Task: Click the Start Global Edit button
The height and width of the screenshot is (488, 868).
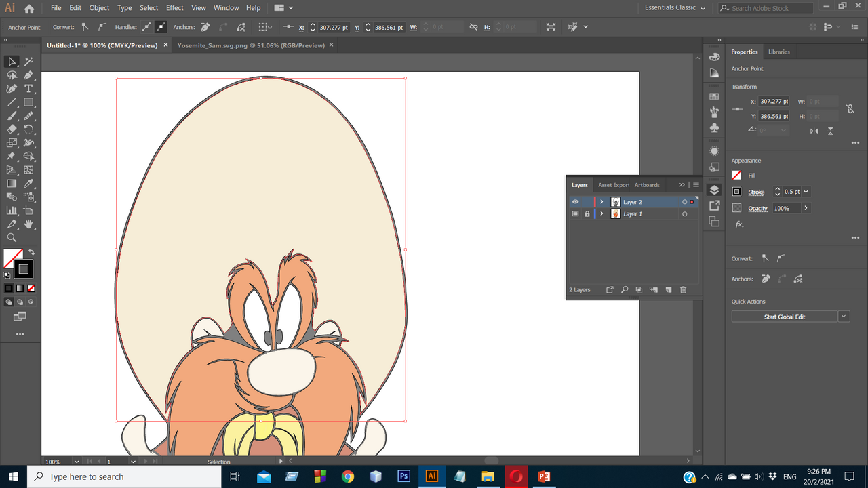Action: coord(785,317)
